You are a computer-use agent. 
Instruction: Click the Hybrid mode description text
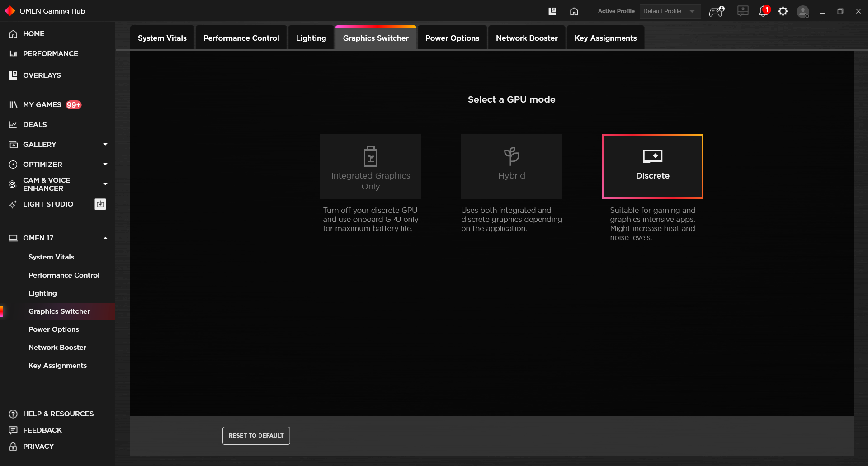pos(512,219)
